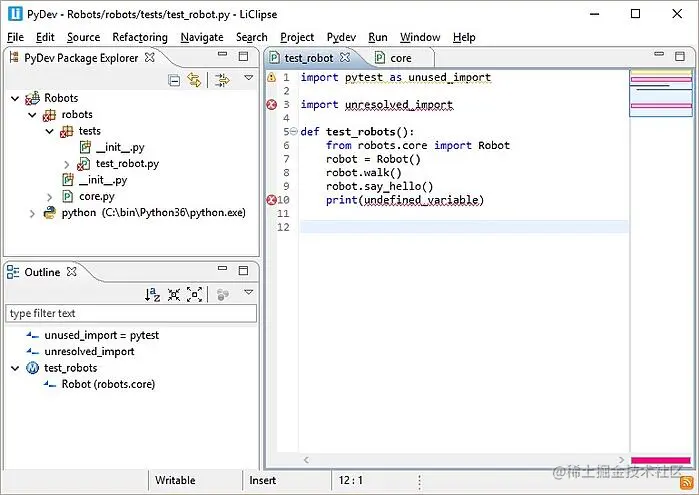Collapse the tests package folder
This screenshot has height=495, width=699.
coord(49,131)
